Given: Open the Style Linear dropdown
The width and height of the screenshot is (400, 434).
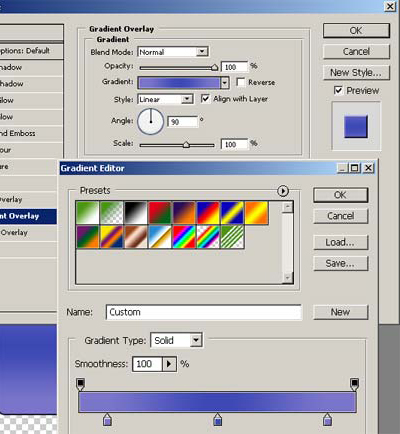Looking at the screenshot, I should click(165, 99).
